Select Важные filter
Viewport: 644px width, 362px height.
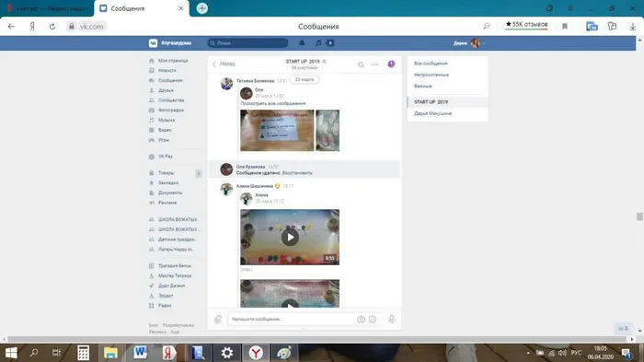click(422, 86)
